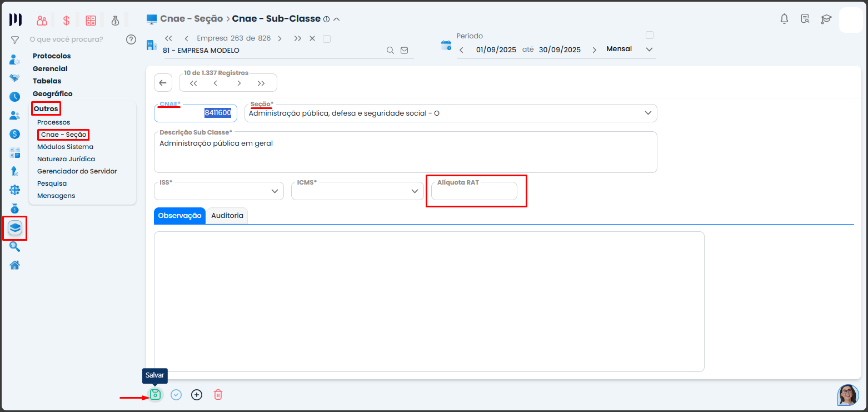Select the globe-gear icon in left sidebar
This screenshot has height=412, width=868.
click(15, 190)
